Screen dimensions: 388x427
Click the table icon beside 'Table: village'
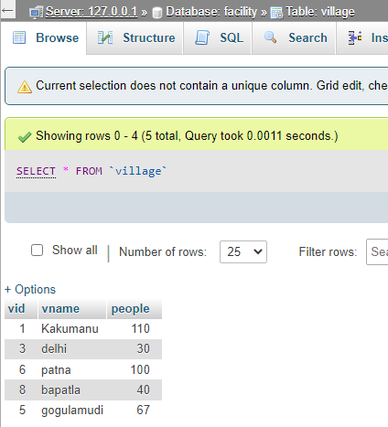click(x=277, y=13)
